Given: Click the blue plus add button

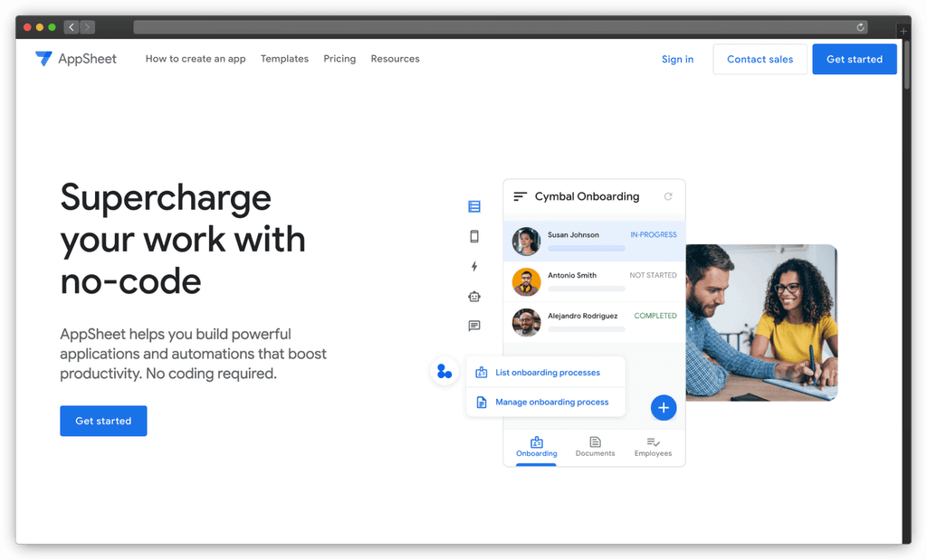Looking at the screenshot, I should pyautogui.click(x=664, y=408).
